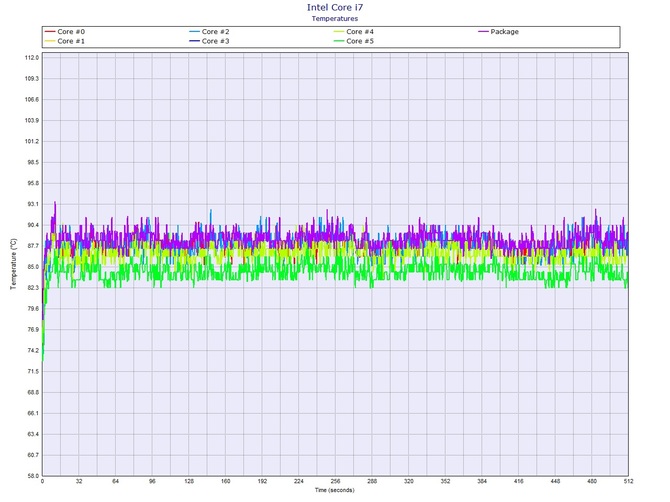Click the red Core #0 color line

(50, 32)
